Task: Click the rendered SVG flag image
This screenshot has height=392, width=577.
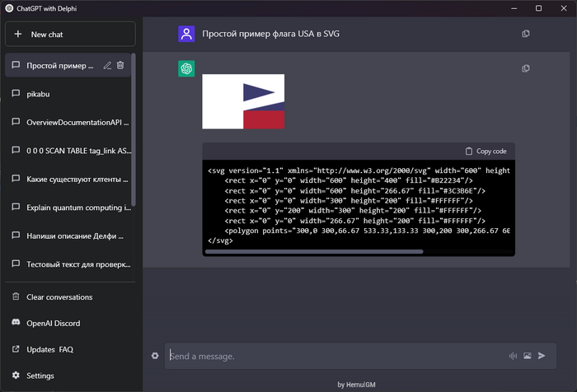Action: pyautogui.click(x=243, y=101)
